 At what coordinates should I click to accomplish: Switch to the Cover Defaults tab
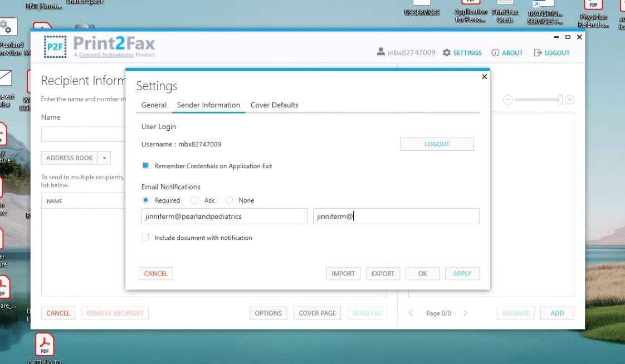coord(274,105)
